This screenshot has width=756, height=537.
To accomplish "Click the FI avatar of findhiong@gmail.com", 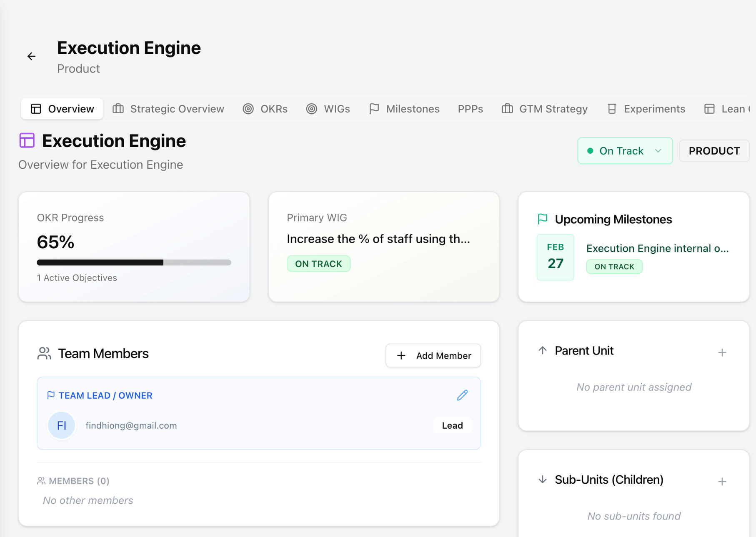I will point(61,425).
